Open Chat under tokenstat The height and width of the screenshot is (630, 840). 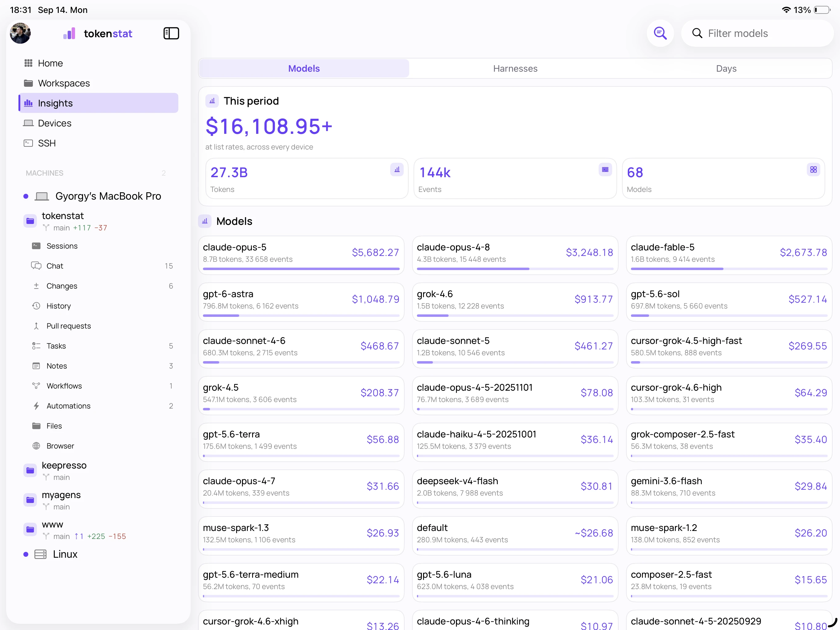pos(102,266)
